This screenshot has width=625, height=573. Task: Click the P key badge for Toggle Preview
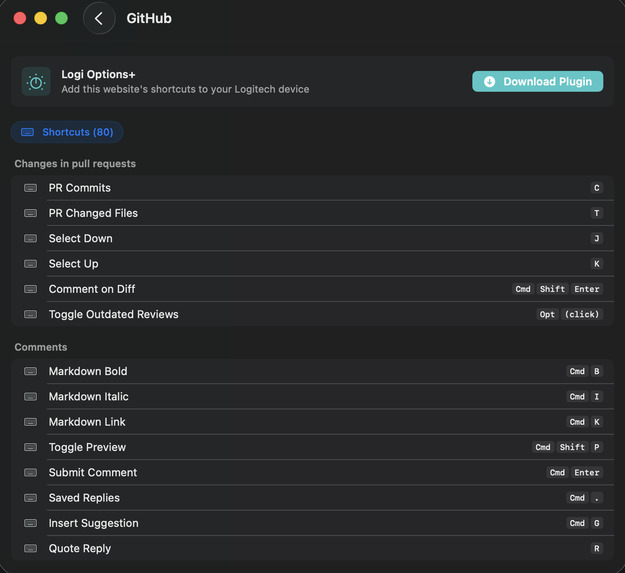[x=597, y=447]
